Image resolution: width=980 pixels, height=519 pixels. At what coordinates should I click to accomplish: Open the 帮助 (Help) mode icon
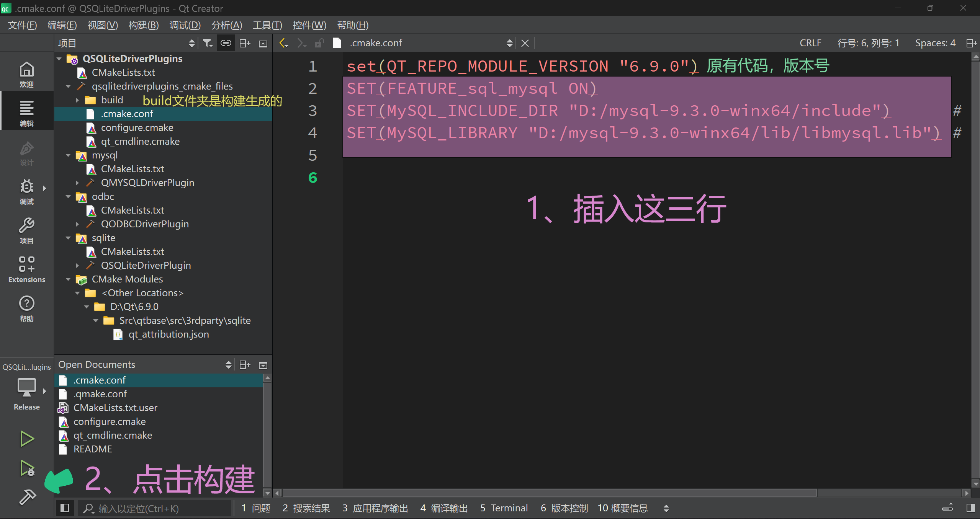pos(27,308)
